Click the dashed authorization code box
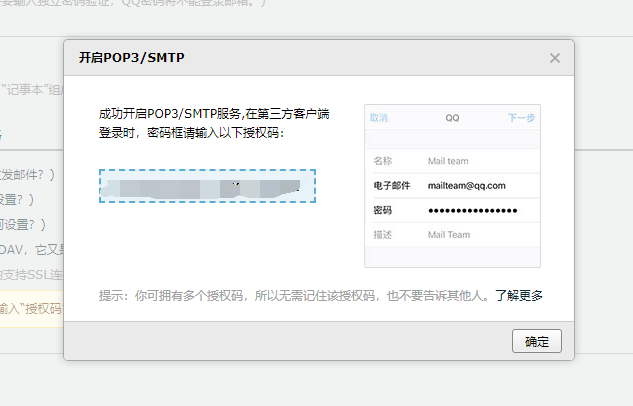Image resolution: width=633 pixels, height=406 pixels. [x=207, y=186]
